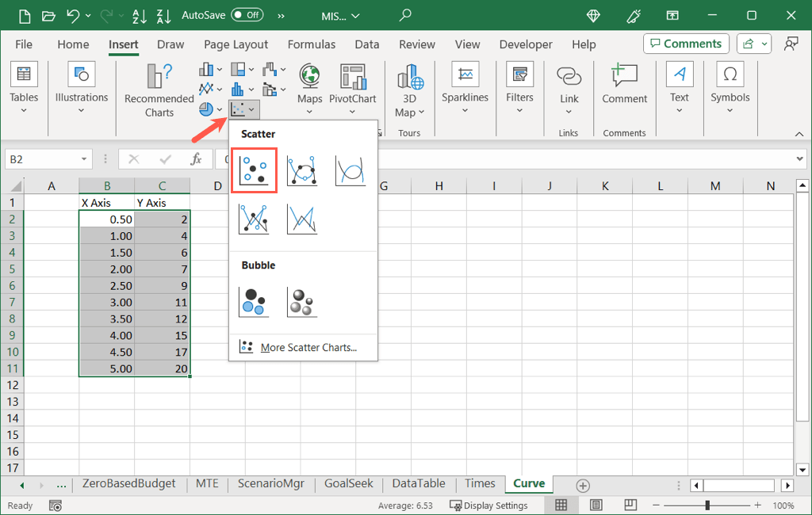The image size is (812, 515).
Task: Click the Comments button
Action: tap(686, 44)
